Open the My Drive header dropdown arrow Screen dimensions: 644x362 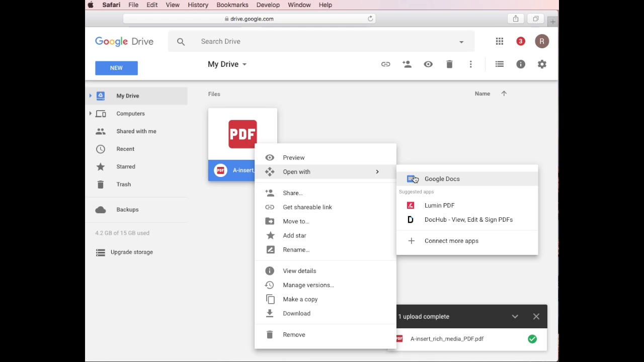point(245,64)
